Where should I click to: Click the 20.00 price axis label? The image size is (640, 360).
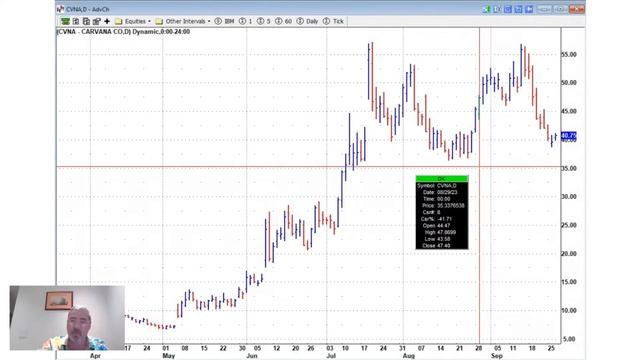569,253
